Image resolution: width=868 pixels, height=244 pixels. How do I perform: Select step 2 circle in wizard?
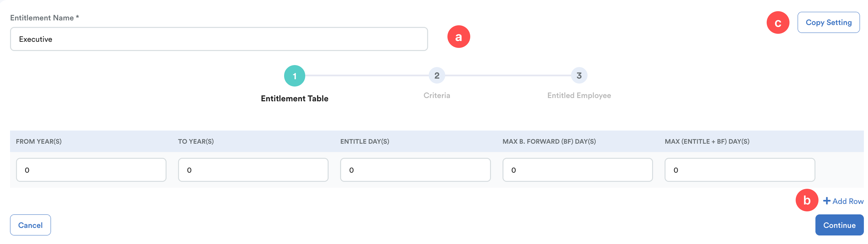pos(437,76)
